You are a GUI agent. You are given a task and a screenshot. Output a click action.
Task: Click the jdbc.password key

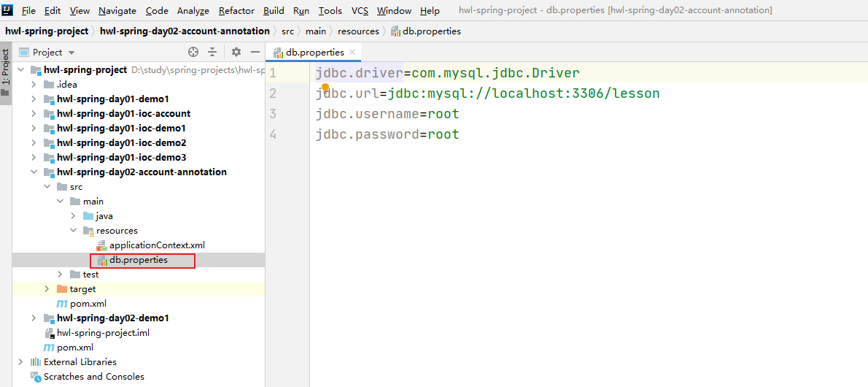(368, 134)
